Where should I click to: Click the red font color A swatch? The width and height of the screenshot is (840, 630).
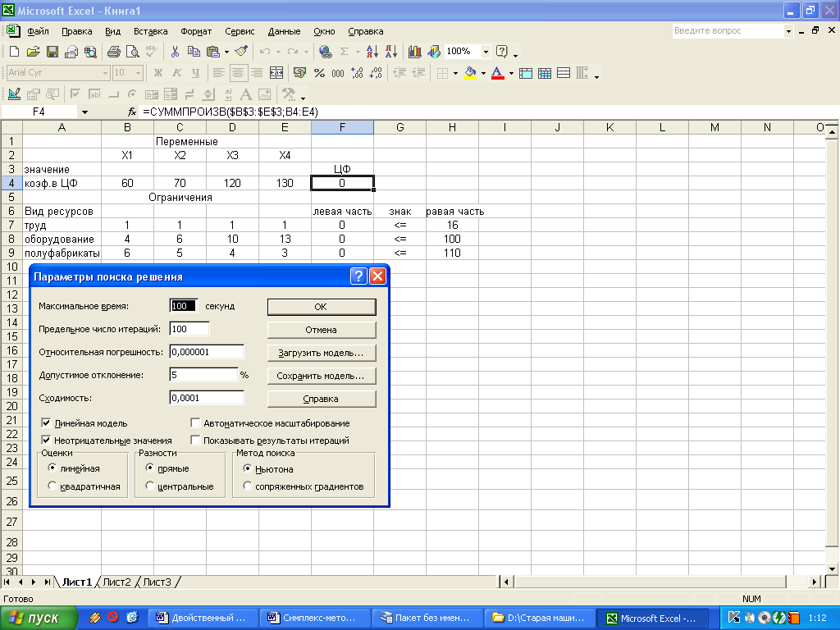498,73
